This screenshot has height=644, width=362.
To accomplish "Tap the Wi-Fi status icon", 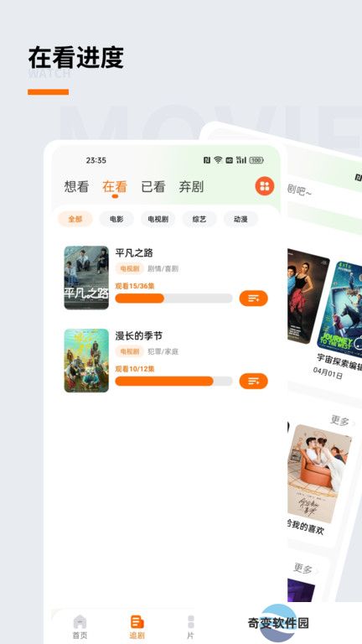I will (218, 160).
